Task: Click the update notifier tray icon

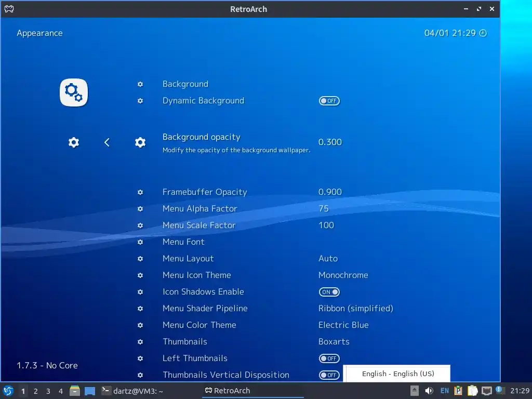Action: 499,390
